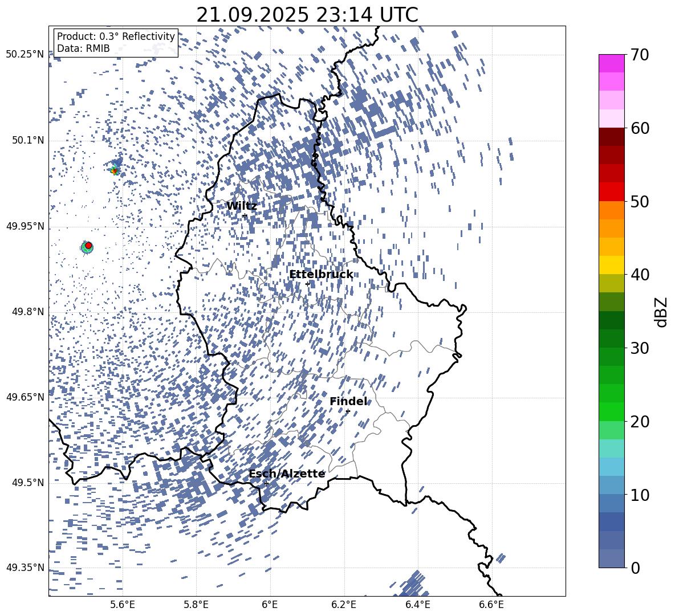Click the Findel city label
Screen dimensions: 675x616
(348, 401)
